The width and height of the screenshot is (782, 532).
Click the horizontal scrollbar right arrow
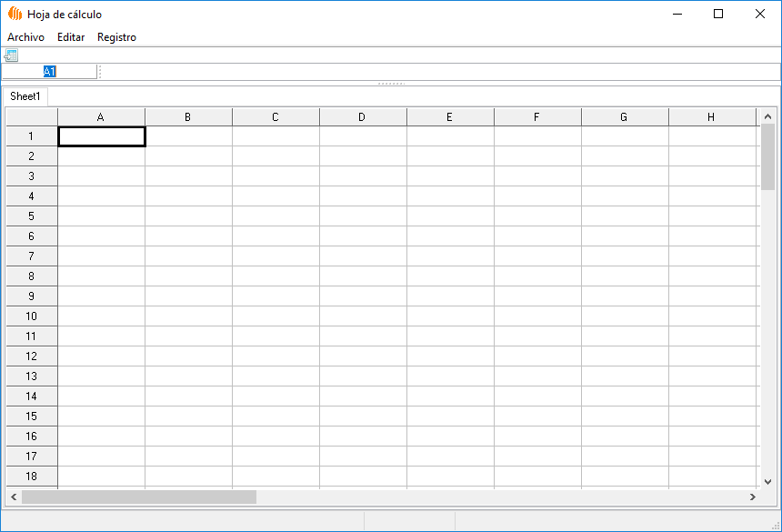[752, 497]
